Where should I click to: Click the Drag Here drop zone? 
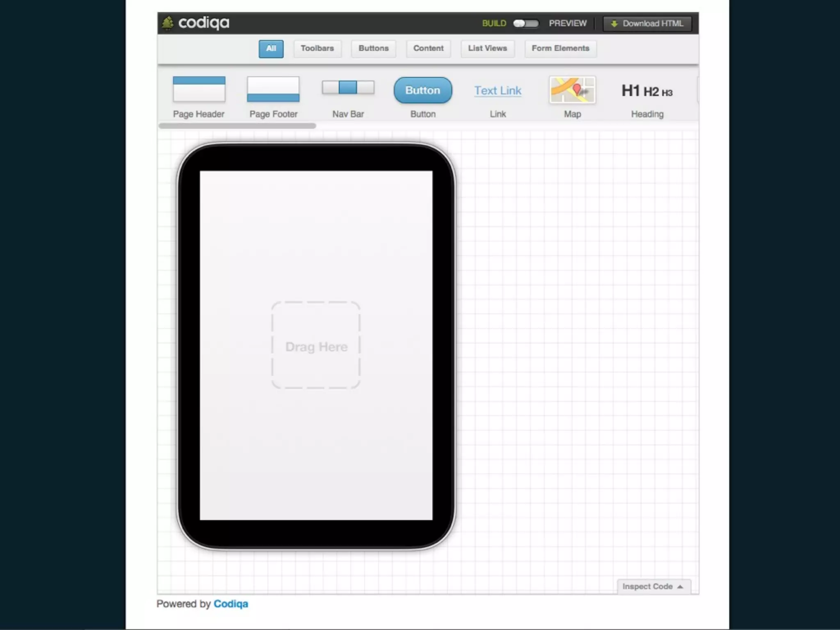[x=316, y=346]
